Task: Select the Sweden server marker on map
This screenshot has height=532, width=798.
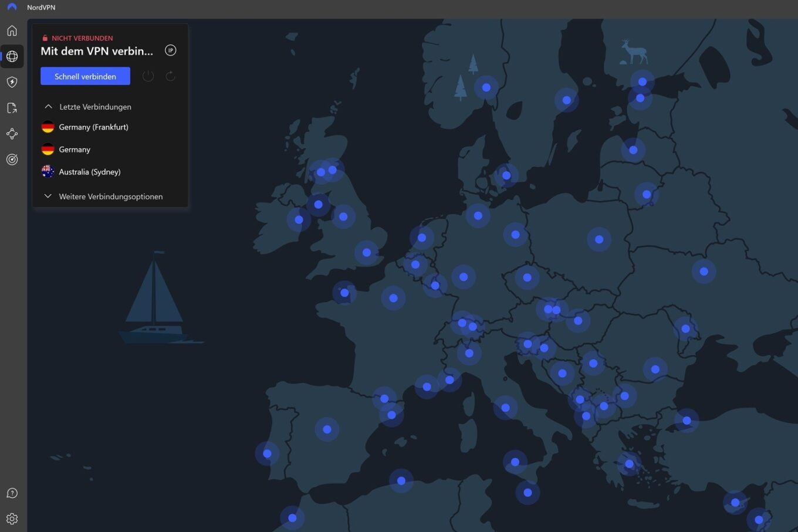Action: [567, 100]
